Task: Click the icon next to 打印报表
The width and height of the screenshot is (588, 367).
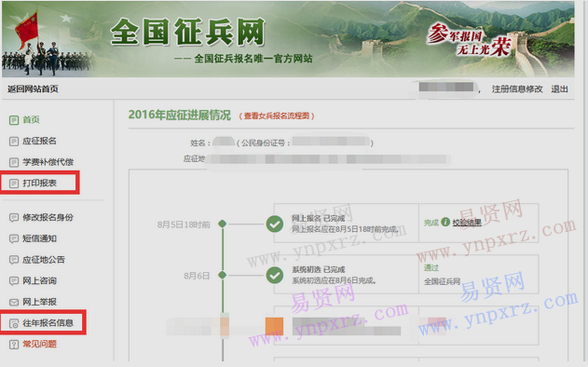Action: [x=14, y=183]
